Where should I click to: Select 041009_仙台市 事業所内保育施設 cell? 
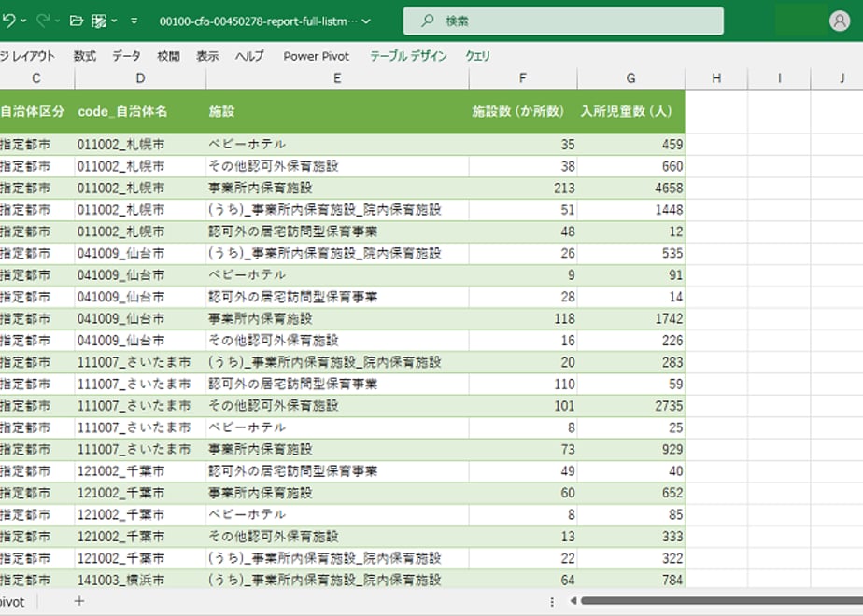pos(337,318)
